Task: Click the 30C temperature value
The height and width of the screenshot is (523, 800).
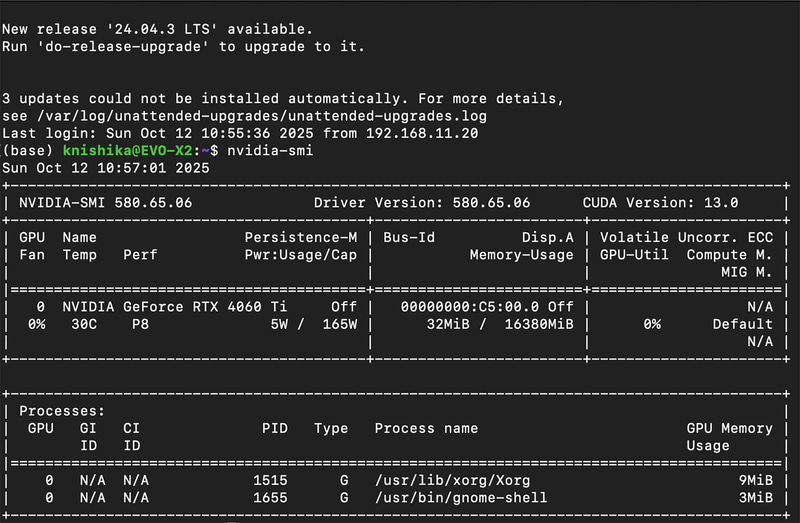Action: [x=84, y=324]
